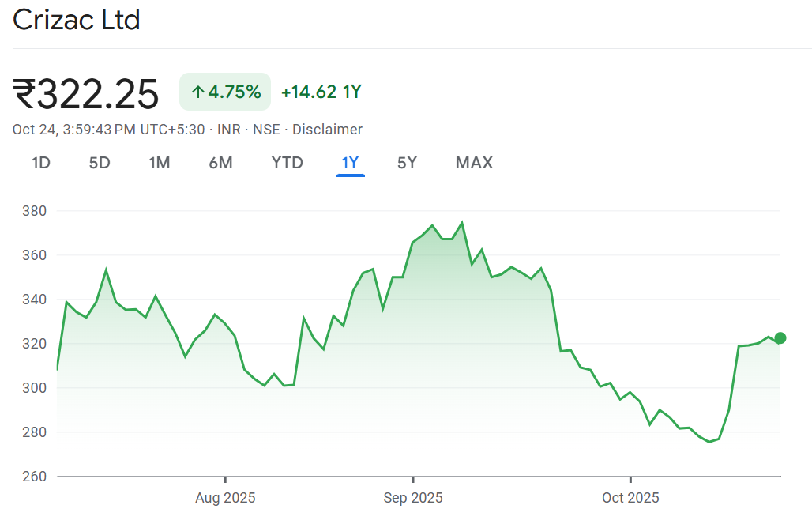
Task: Open the Disclaimer link
Action: point(327,130)
